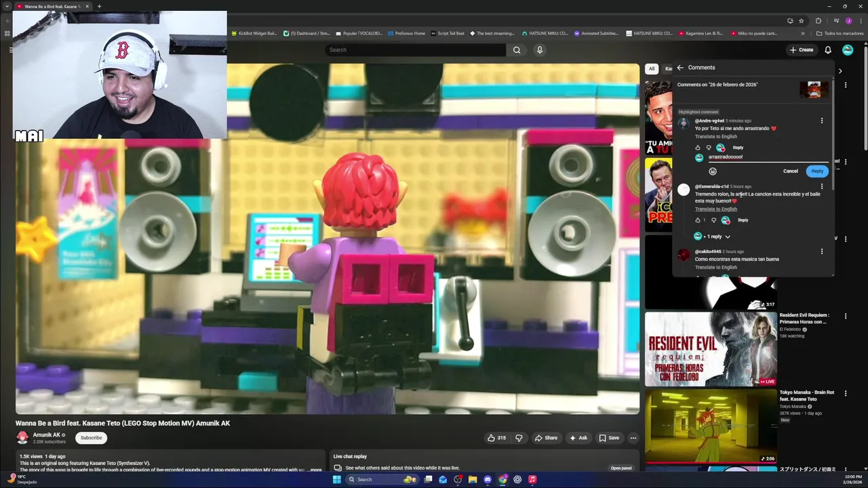The image size is (868, 488).
Task: Select the All filter chip
Action: click(652, 68)
